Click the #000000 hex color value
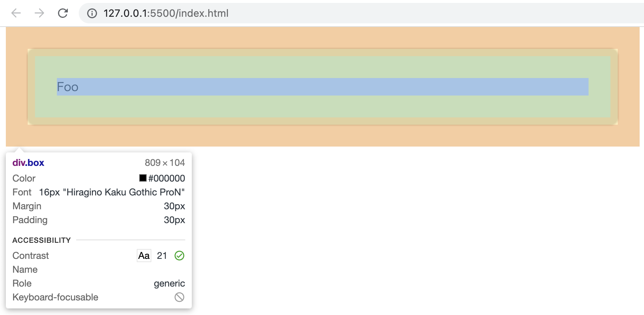Screen dimensions: 644x315 167,178
